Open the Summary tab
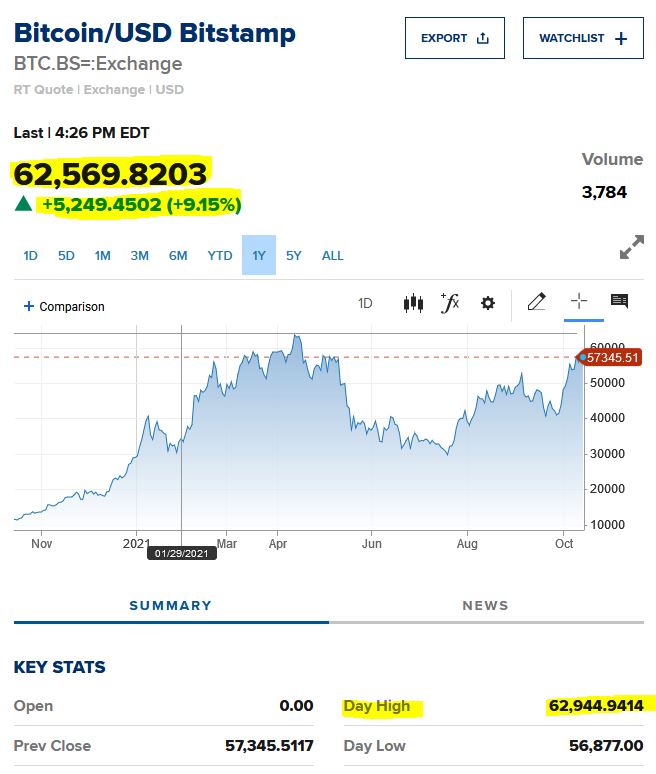 coord(171,605)
